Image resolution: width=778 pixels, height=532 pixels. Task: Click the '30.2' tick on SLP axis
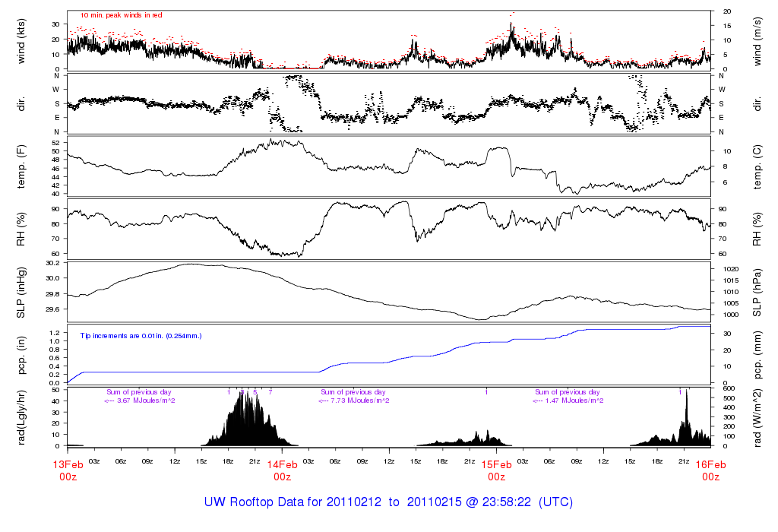52,263
